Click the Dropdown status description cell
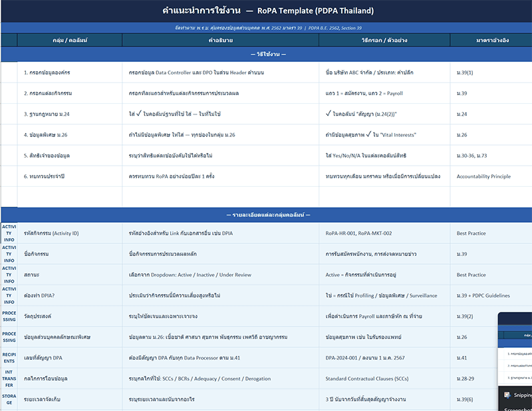Viewport: 532px width, 411px height. point(221,275)
